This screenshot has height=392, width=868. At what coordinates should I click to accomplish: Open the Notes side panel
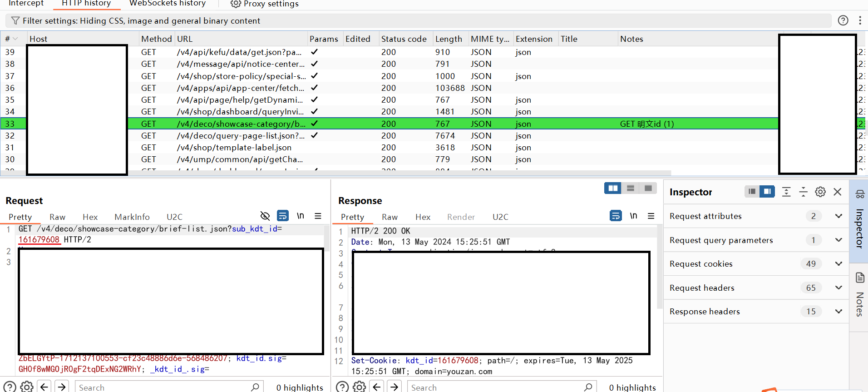pyautogui.click(x=859, y=295)
